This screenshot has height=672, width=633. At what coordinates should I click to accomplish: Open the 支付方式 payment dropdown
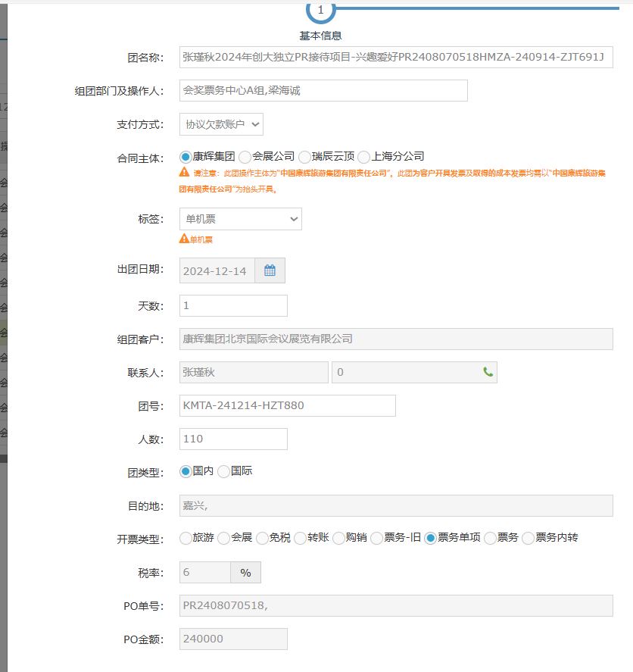coord(221,124)
